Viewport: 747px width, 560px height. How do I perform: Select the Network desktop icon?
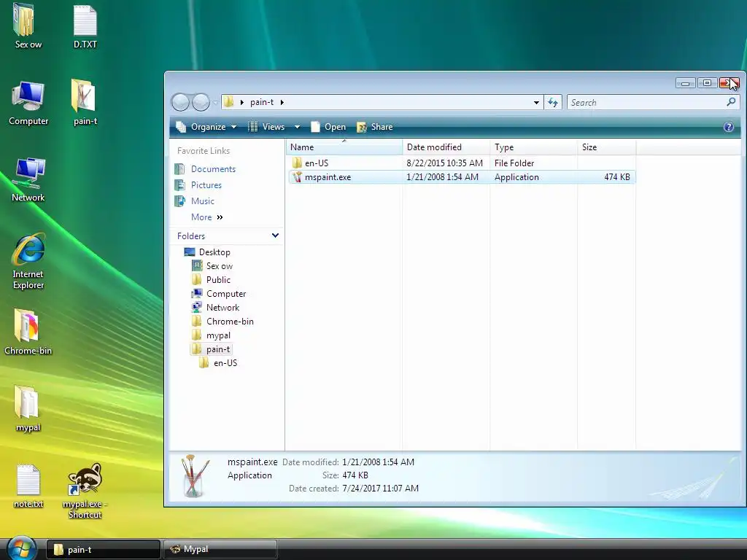point(28,178)
